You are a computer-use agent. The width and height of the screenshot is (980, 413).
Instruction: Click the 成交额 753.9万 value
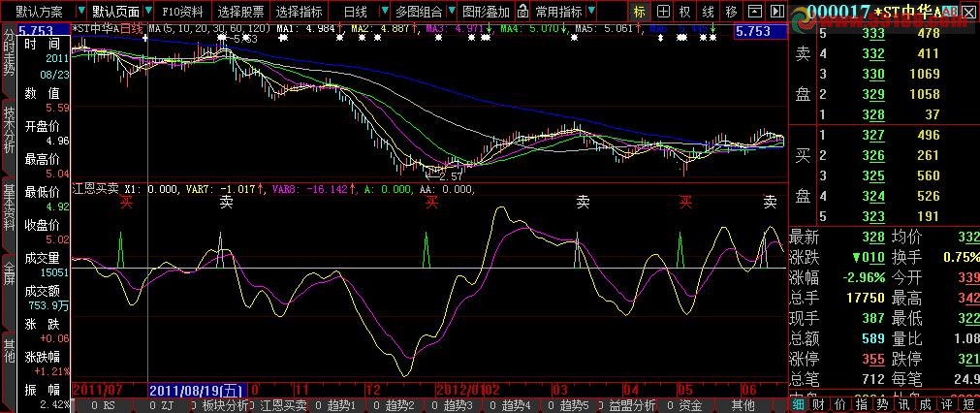(x=47, y=305)
